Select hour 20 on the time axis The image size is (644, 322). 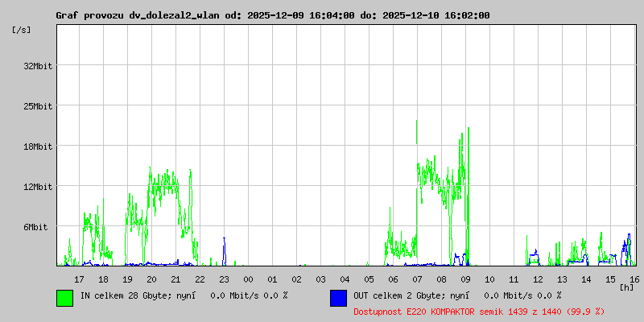click(x=151, y=279)
